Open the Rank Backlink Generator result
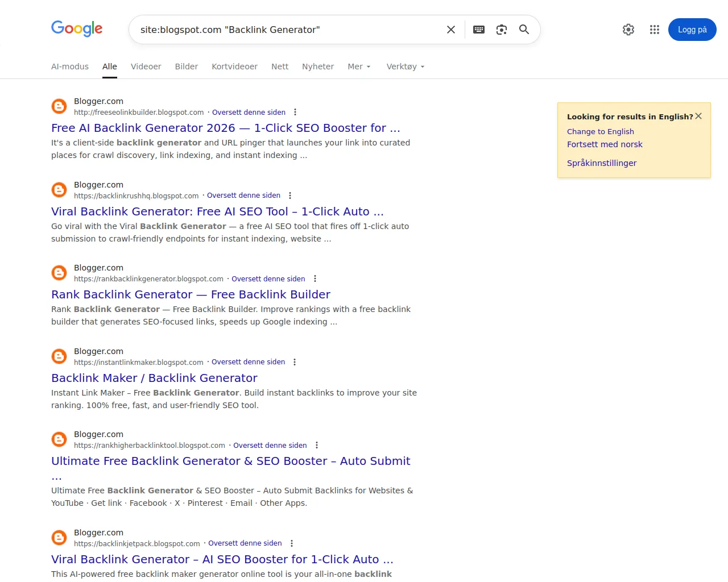Viewport: 728px width, 582px height. [191, 294]
